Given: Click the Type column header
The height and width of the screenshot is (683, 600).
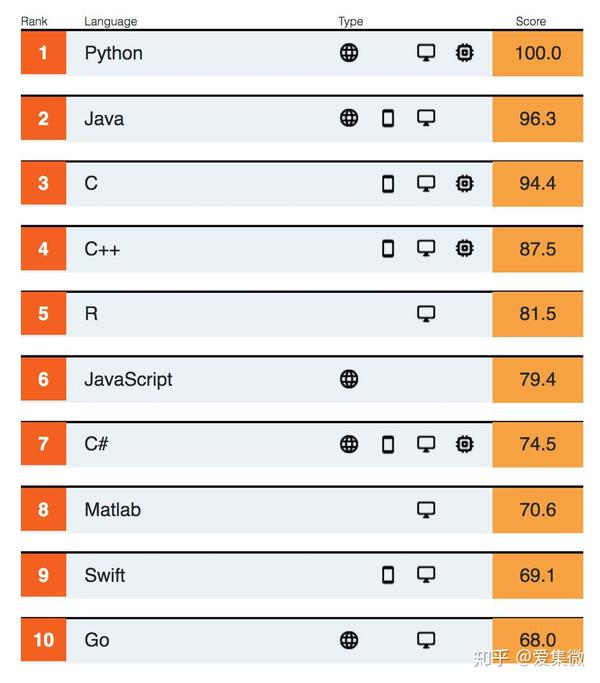Looking at the screenshot, I should click(x=350, y=21).
